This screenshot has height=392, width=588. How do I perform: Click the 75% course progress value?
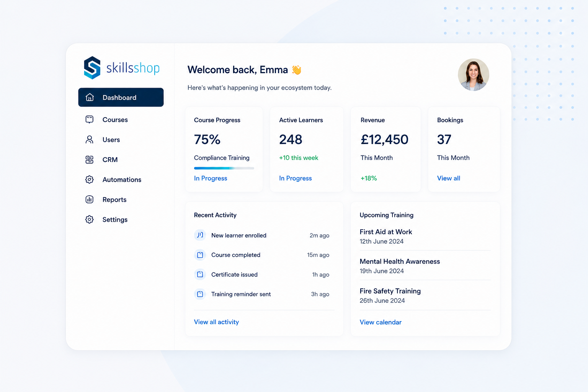tap(207, 139)
